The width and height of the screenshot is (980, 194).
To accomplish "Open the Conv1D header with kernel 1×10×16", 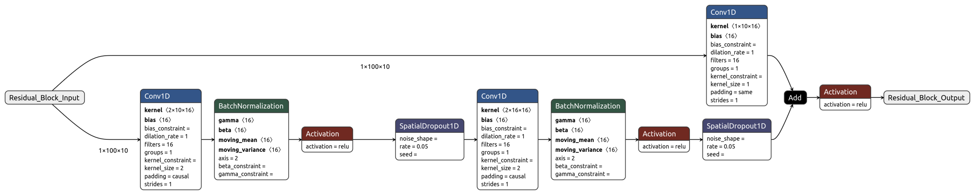I will point(736,12).
